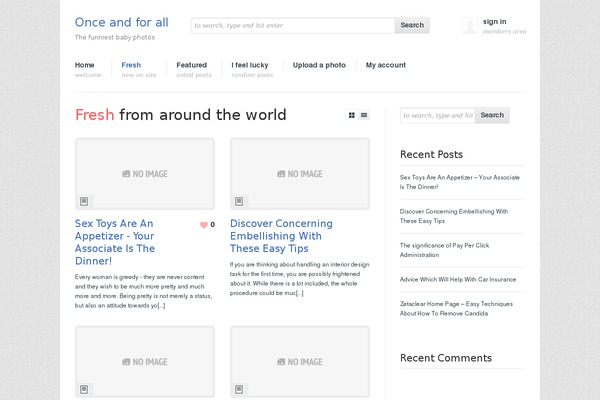Open the Sex Toys post NO IMAGE thumbnail

(145, 174)
